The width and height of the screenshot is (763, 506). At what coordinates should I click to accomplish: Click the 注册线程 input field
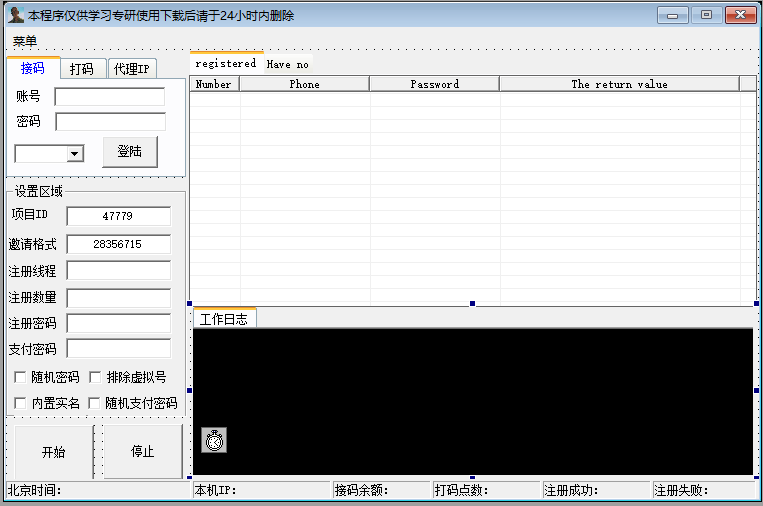tap(118, 270)
